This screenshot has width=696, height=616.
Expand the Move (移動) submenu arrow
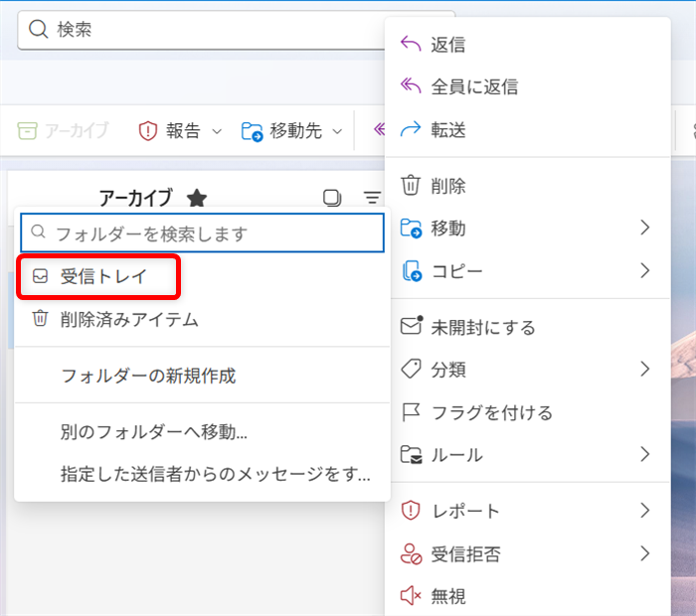644,228
